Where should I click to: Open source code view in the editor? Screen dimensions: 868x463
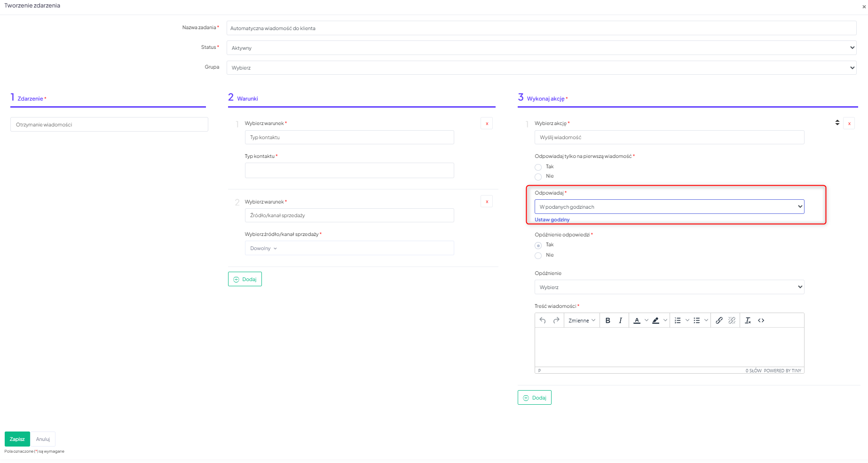761,321
